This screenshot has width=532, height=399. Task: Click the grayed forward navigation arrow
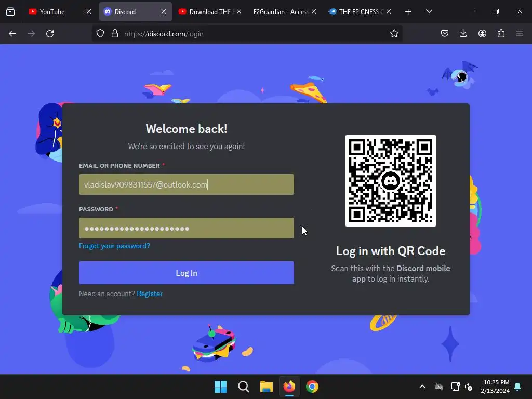pyautogui.click(x=31, y=34)
